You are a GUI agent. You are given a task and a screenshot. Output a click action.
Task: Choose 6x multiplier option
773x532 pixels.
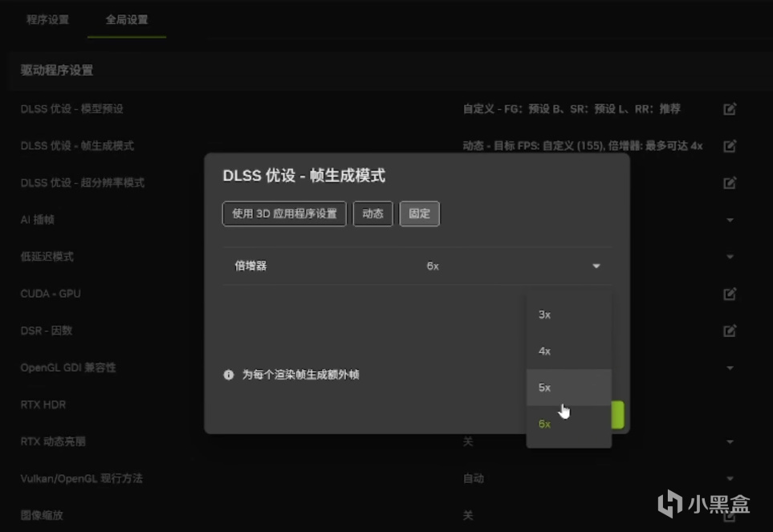569,424
